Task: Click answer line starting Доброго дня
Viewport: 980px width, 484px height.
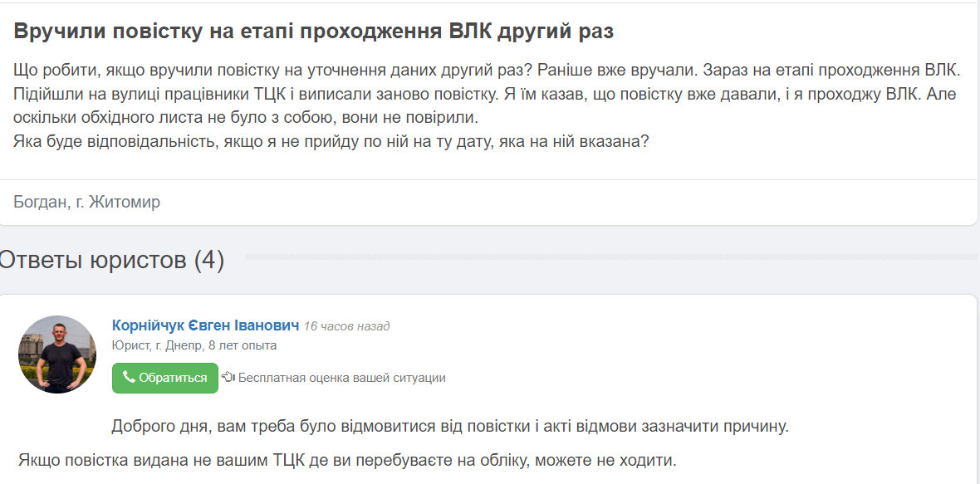Action: pos(449,427)
